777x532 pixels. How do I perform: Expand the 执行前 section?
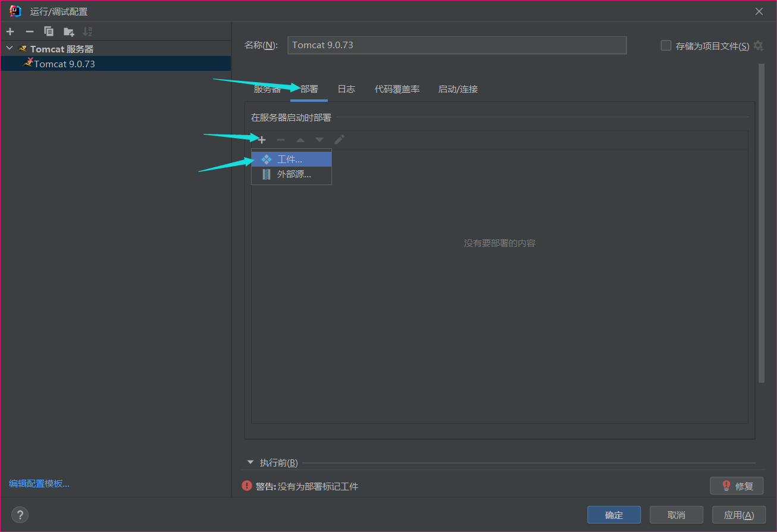point(250,462)
